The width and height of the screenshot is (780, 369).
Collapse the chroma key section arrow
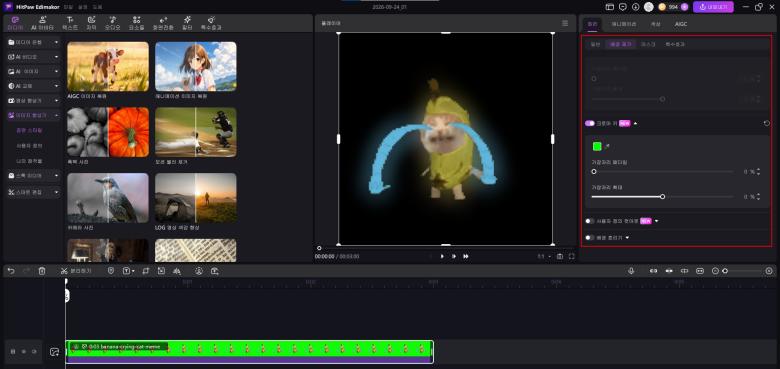tap(635, 123)
